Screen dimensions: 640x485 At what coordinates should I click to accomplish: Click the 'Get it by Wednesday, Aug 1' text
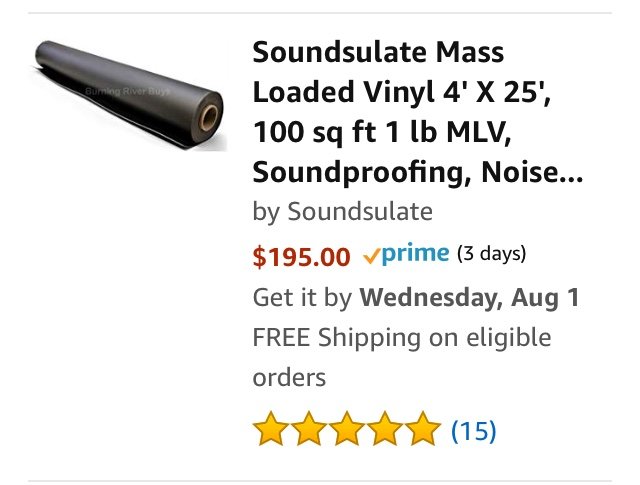pos(416,297)
